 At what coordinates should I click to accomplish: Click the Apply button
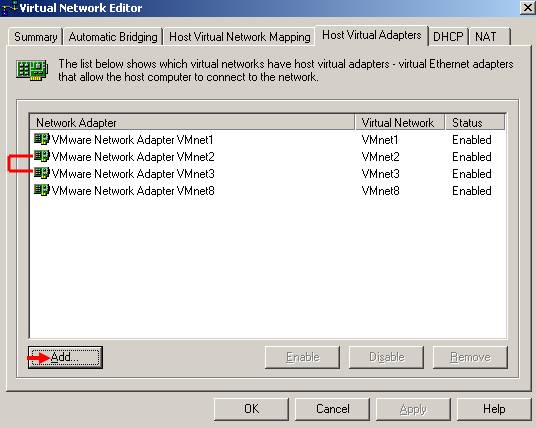[x=413, y=409]
